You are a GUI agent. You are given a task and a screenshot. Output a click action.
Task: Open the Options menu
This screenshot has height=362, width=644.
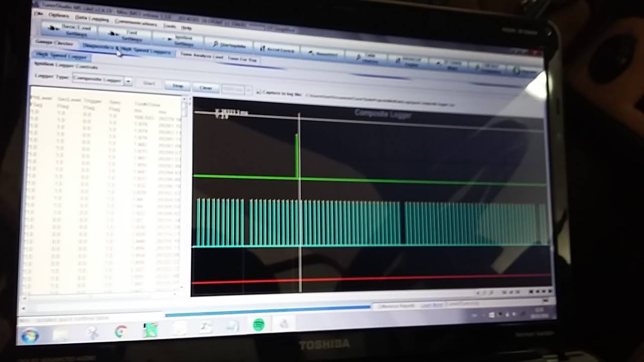coord(59,16)
